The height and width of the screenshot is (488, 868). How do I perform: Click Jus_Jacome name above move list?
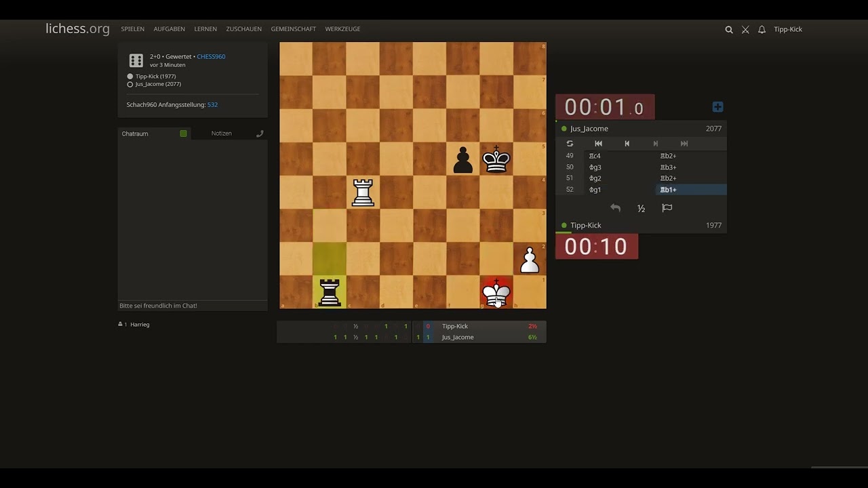pos(589,129)
